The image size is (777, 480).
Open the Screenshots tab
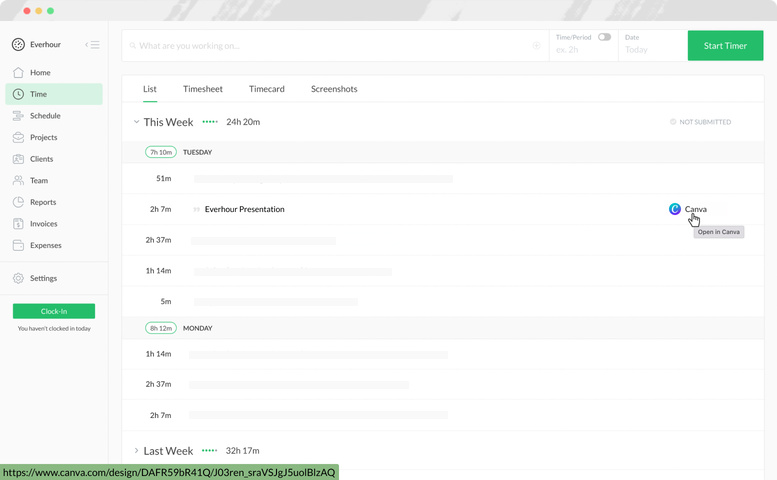pos(334,89)
